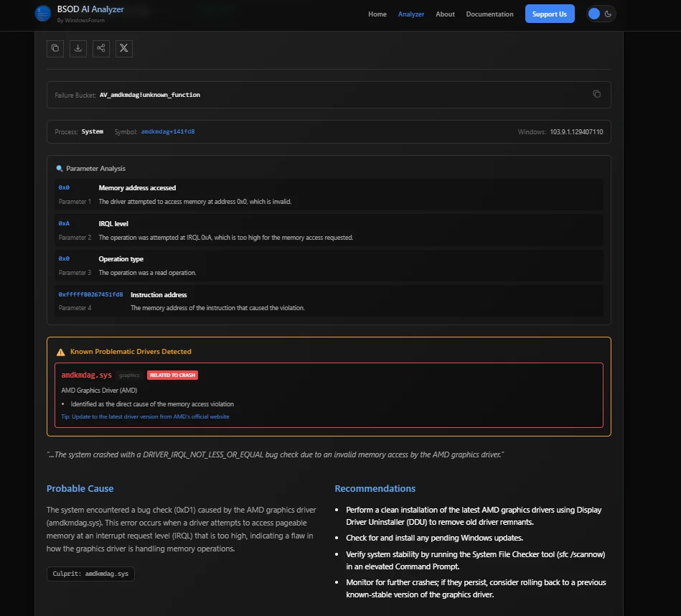Copy the analysis result with the copy icon
This screenshot has height=616, width=681.
pyautogui.click(x=55, y=48)
